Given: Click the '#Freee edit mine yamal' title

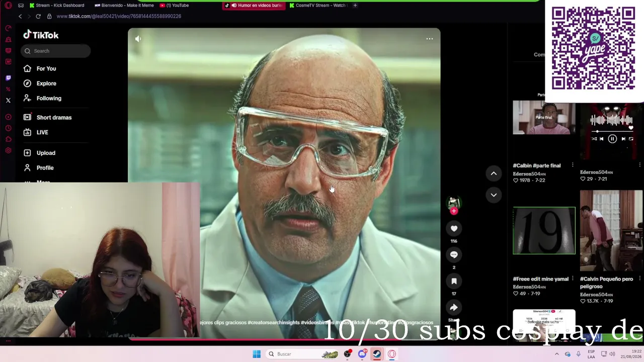Looking at the screenshot, I should [x=540, y=279].
